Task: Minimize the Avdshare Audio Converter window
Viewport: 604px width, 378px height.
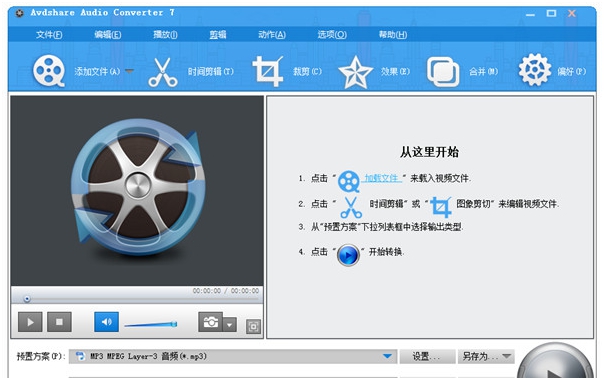Action: coord(530,14)
